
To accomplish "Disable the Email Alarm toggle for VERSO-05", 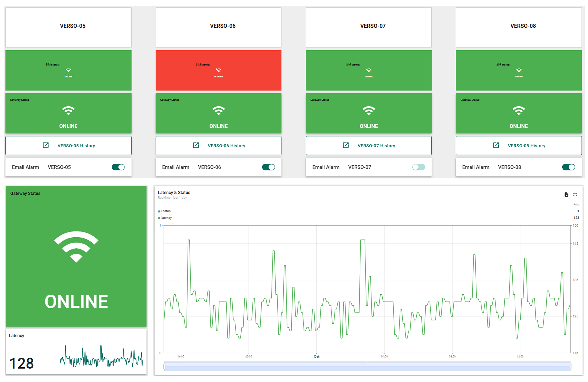I will tap(118, 167).
